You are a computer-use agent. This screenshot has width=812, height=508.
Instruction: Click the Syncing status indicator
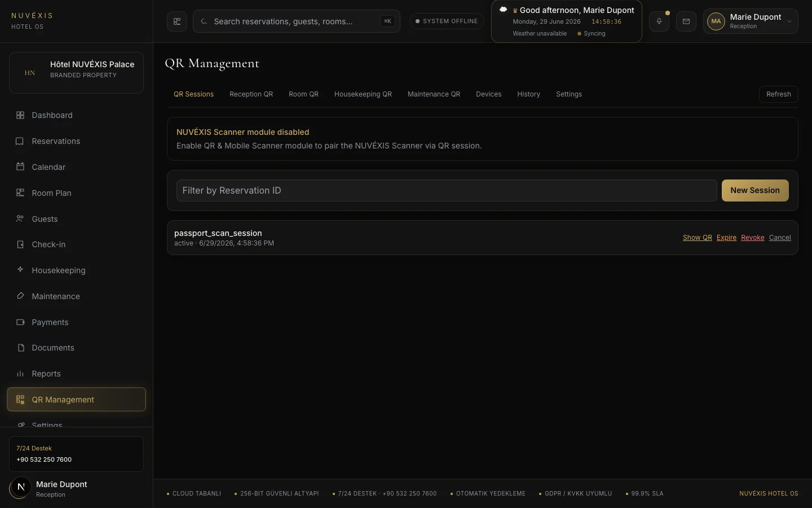591,34
